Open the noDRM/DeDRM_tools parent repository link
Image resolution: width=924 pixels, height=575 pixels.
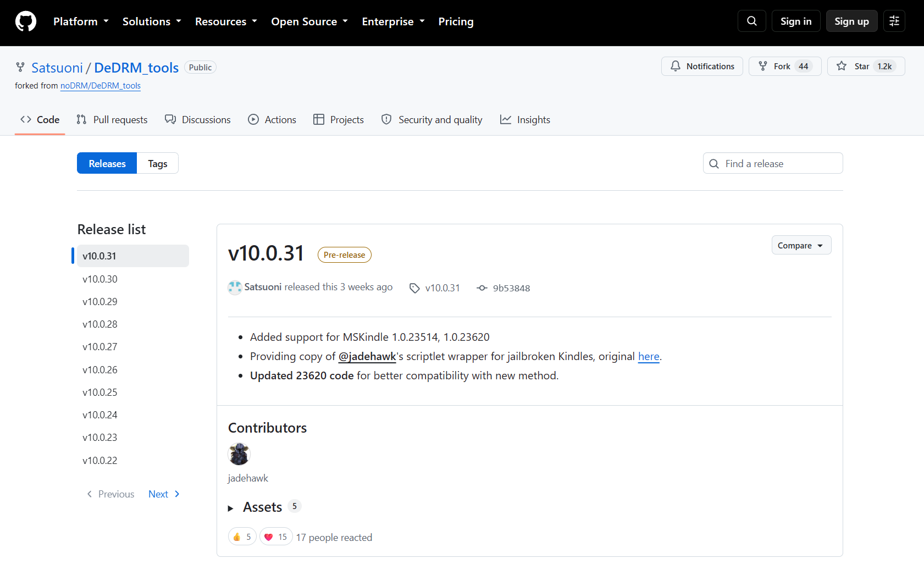(x=101, y=86)
